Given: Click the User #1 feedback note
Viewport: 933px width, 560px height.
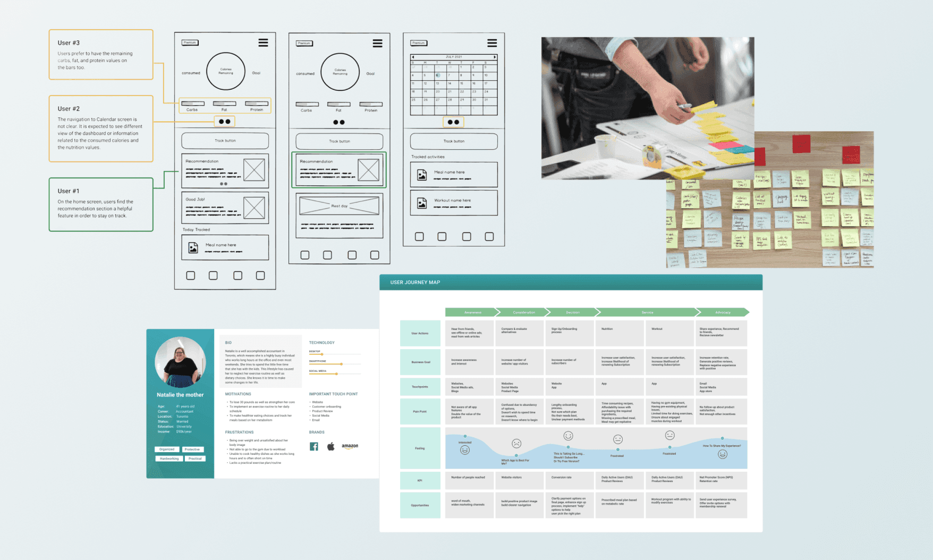Looking at the screenshot, I should tap(101, 205).
